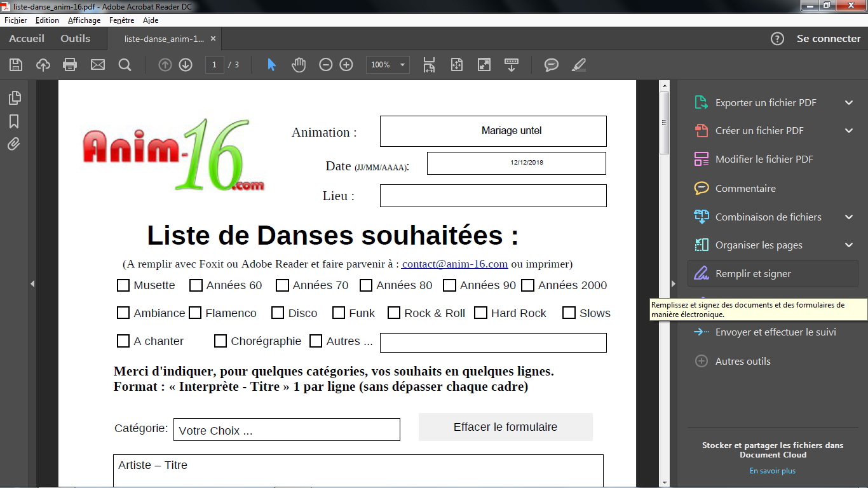
Task: Check the Années 90 checkbox
Action: pos(449,285)
